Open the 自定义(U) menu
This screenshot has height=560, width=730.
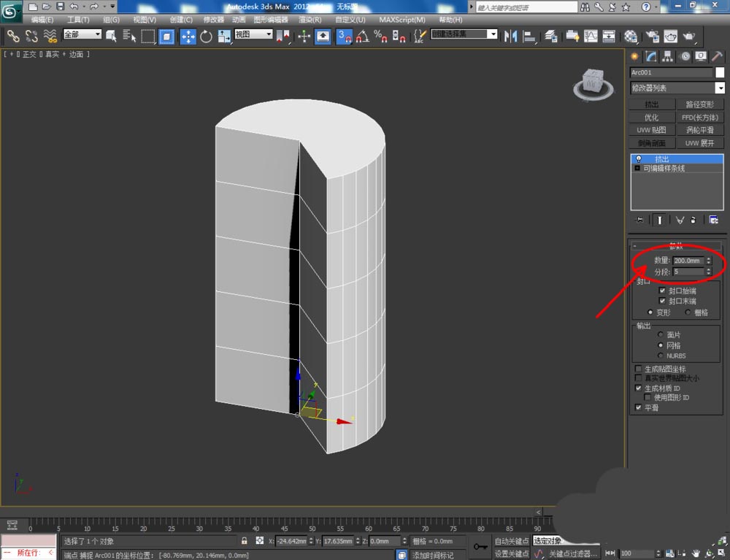[x=350, y=20]
